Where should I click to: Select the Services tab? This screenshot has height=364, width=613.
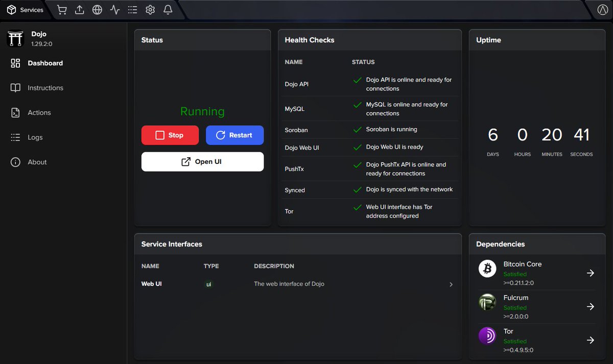26,10
